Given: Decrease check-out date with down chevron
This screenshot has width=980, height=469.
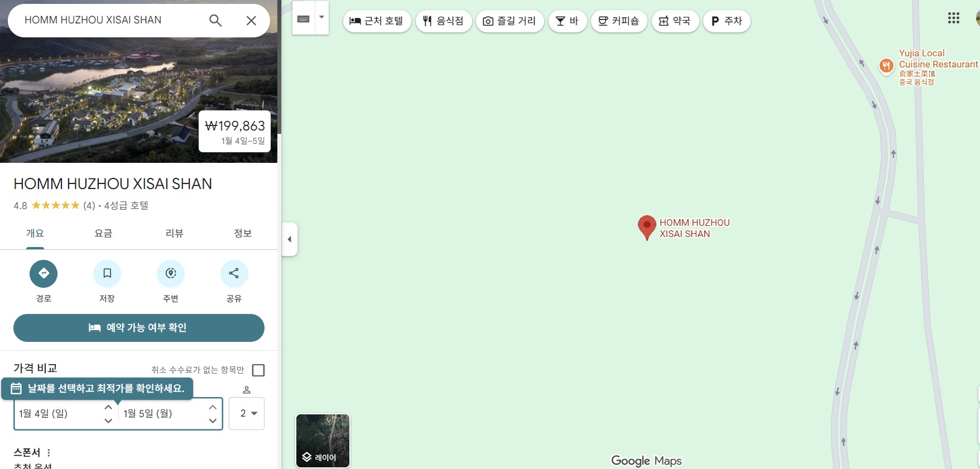Looking at the screenshot, I should point(213,421).
